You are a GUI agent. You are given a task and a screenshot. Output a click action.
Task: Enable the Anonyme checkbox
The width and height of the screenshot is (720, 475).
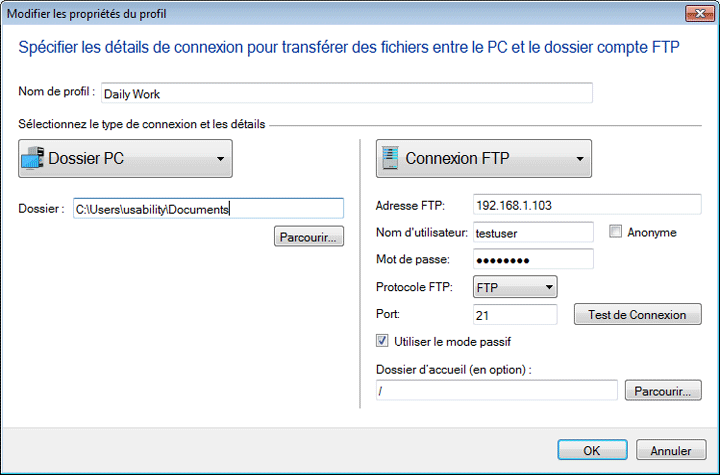(x=615, y=232)
